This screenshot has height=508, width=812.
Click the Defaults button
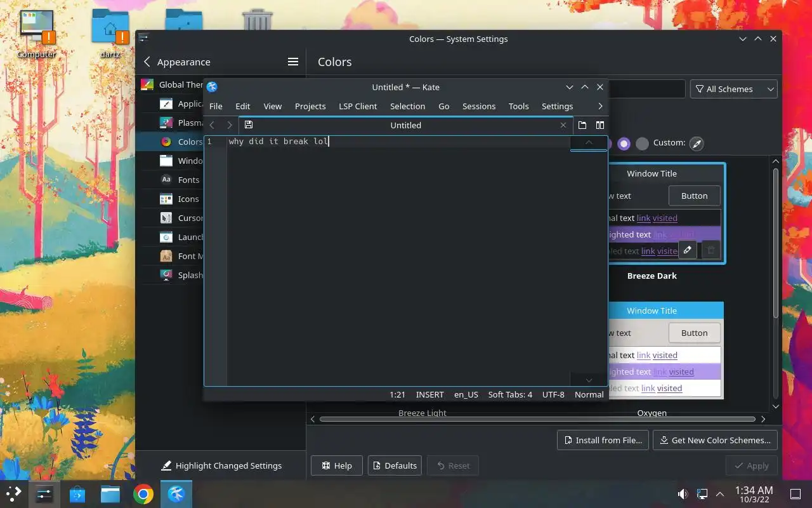[395, 465]
